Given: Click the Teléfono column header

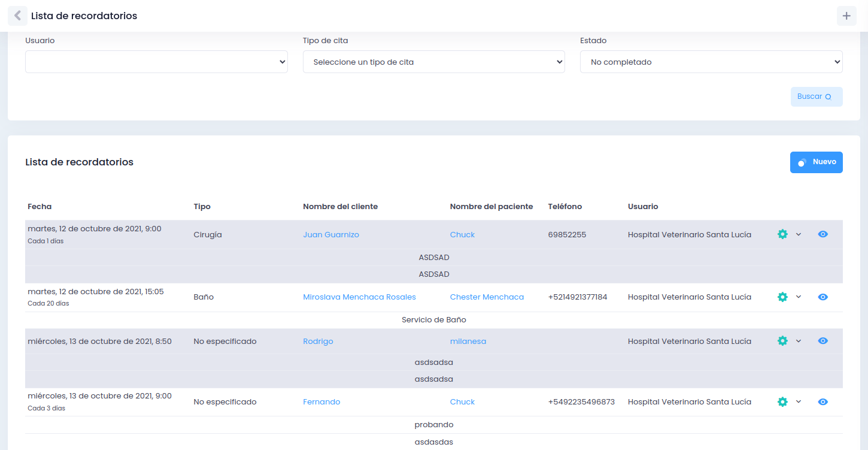Looking at the screenshot, I should tap(565, 207).
